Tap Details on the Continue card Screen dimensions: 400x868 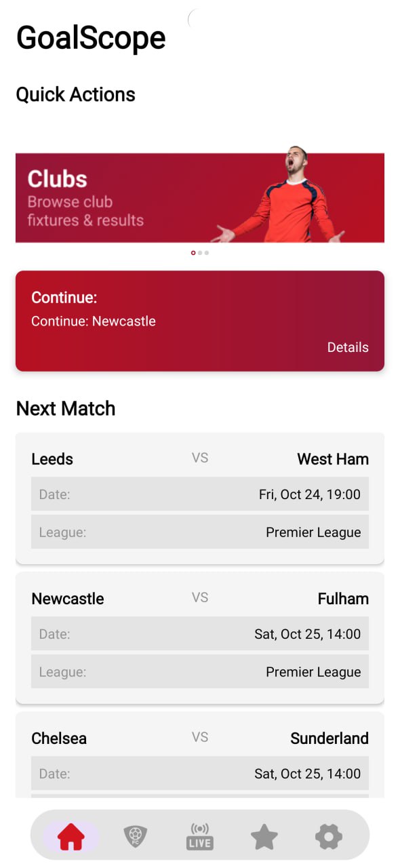click(x=348, y=347)
